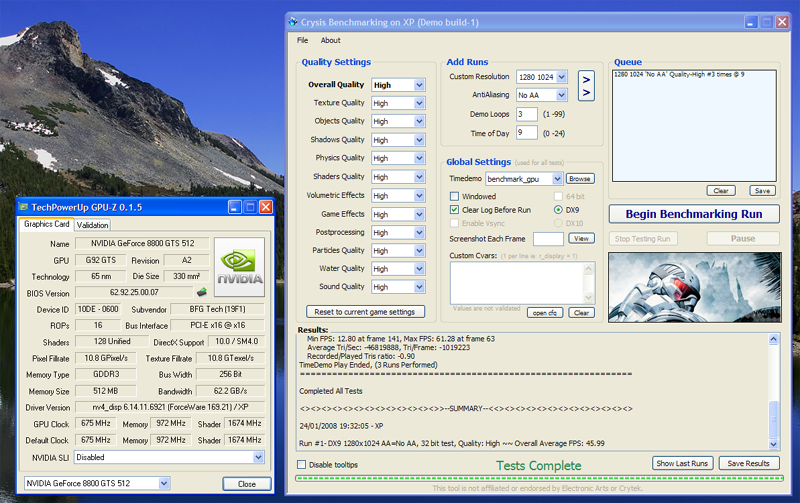Open the NVIDIA SLI dropdown in GPU-Z
Screen dimensions: 800x503
(x=258, y=457)
